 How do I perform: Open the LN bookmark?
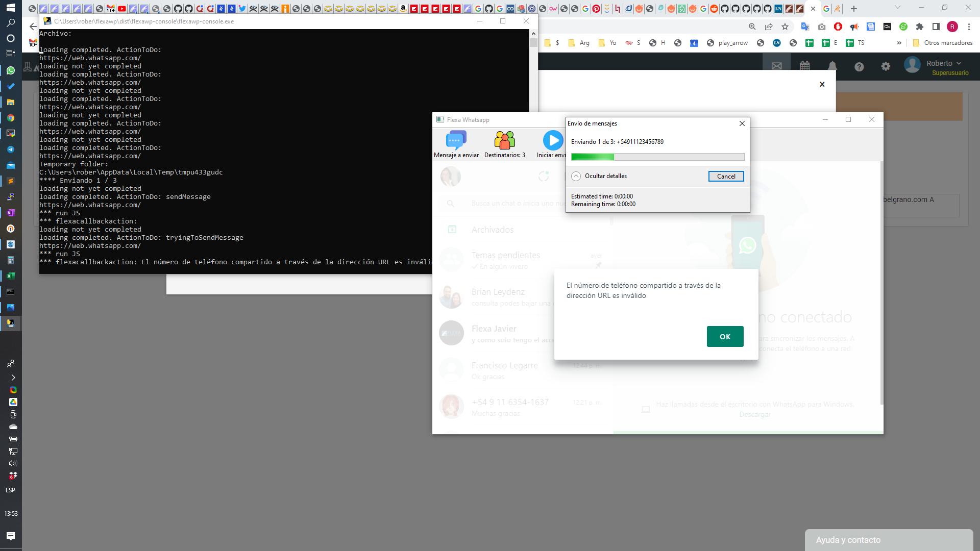pos(777,43)
